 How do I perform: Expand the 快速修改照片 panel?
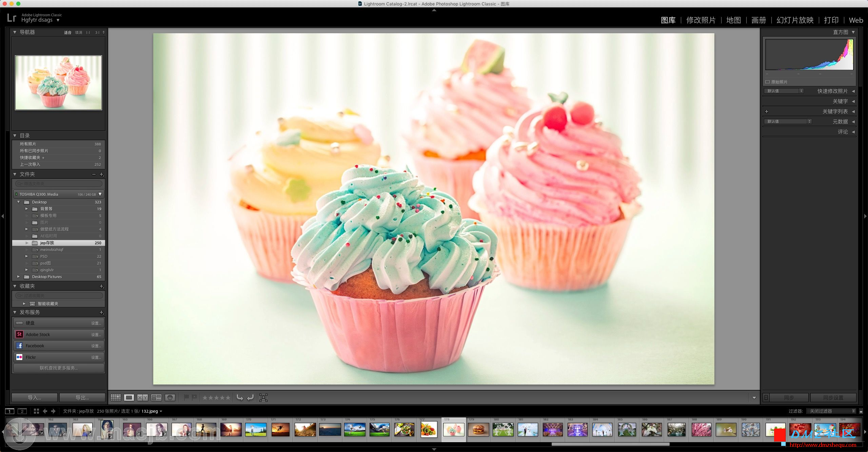853,91
